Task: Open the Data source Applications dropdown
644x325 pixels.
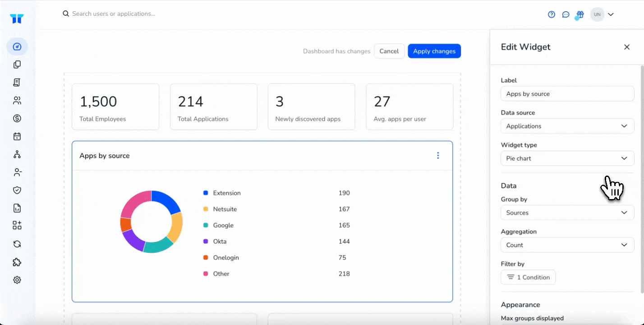Action: click(x=567, y=126)
